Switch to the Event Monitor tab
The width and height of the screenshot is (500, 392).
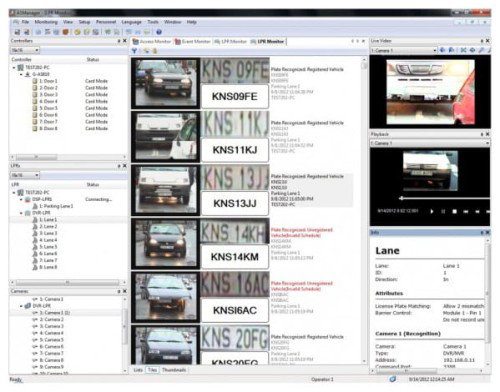pos(193,42)
